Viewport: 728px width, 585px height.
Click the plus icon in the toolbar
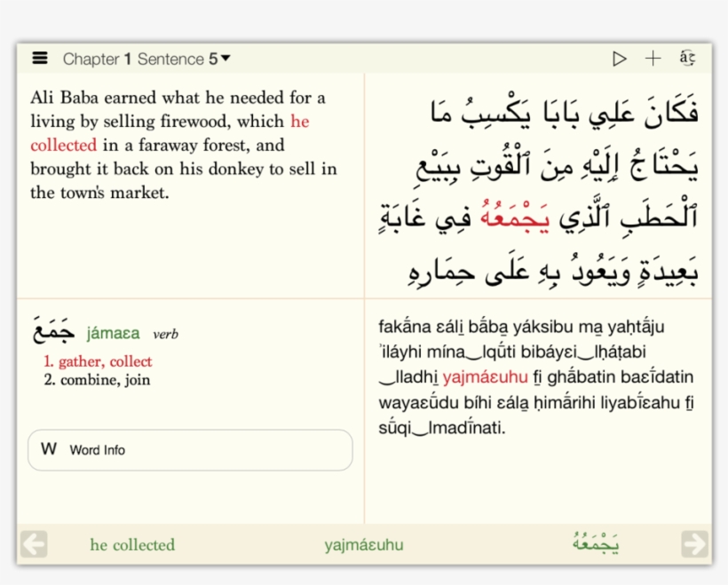[653, 59]
